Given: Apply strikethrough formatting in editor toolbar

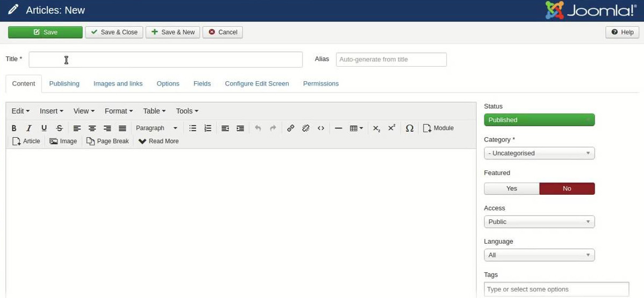Looking at the screenshot, I should click(x=59, y=128).
